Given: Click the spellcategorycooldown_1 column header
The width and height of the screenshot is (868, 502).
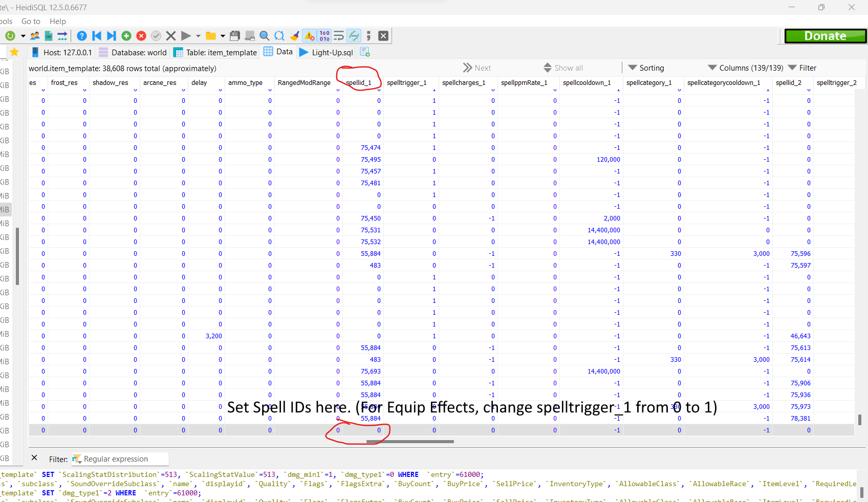Looking at the screenshot, I should click(728, 83).
